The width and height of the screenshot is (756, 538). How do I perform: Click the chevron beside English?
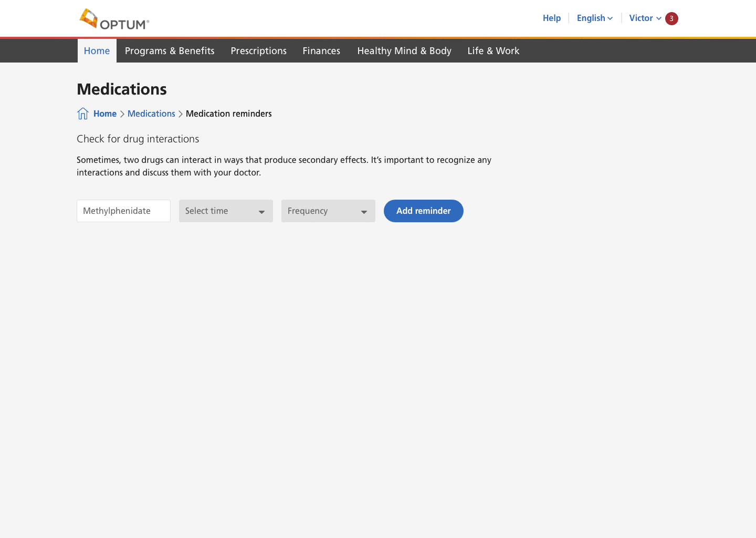(610, 18)
